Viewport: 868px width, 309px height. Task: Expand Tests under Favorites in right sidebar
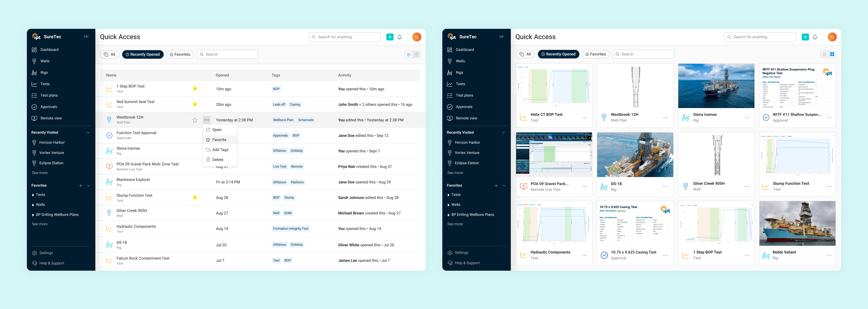tap(448, 195)
